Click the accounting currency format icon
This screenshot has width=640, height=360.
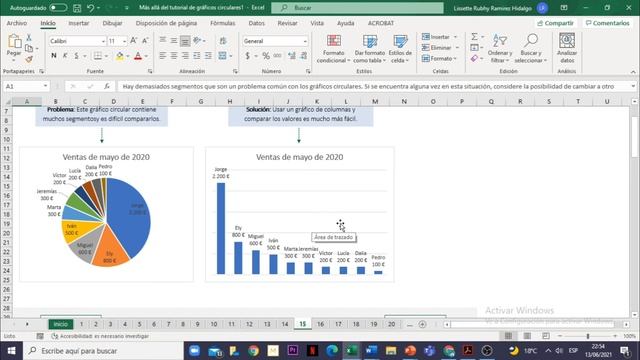point(248,56)
